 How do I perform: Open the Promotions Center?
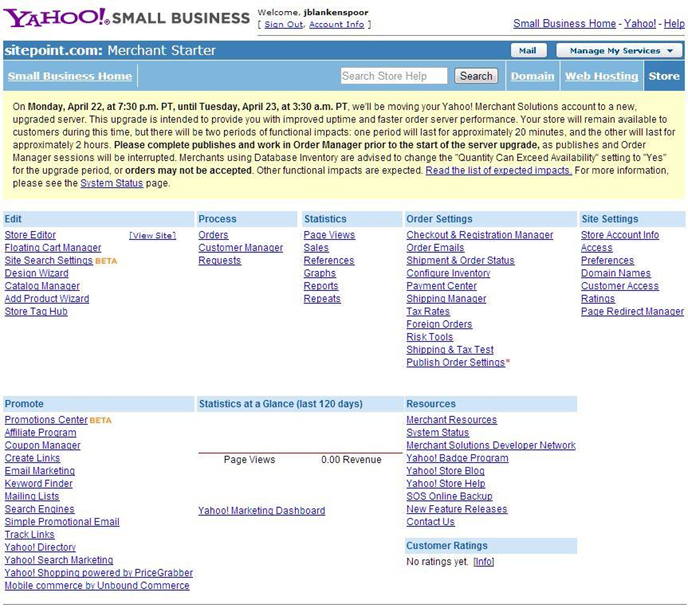[x=46, y=419]
